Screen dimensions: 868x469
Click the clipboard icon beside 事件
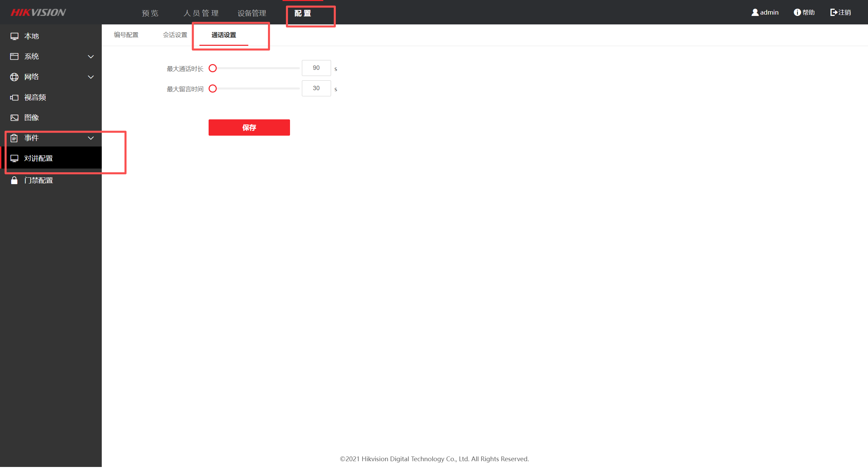14,138
